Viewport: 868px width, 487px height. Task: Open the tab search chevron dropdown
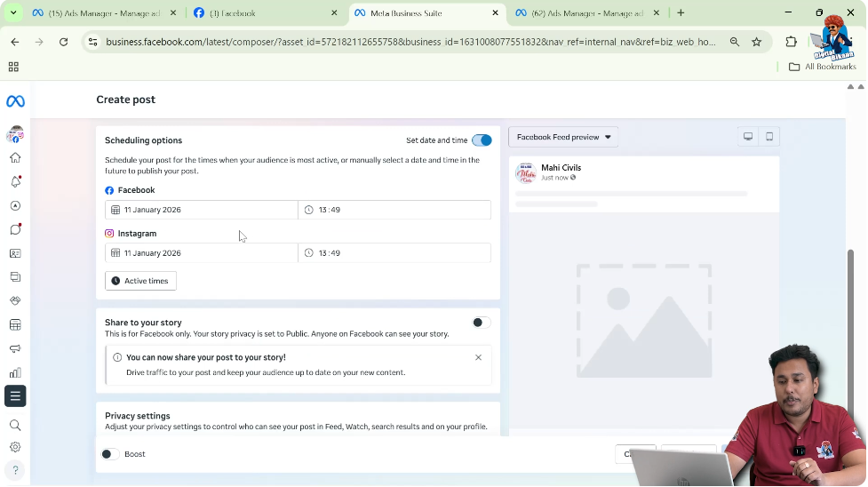[x=13, y=12]
